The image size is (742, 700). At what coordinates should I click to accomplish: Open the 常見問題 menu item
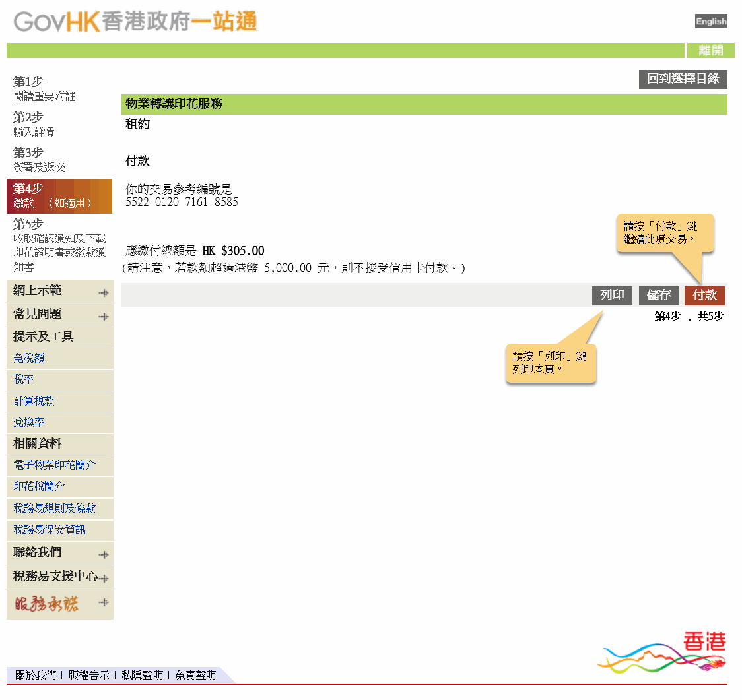pos(38,314)
